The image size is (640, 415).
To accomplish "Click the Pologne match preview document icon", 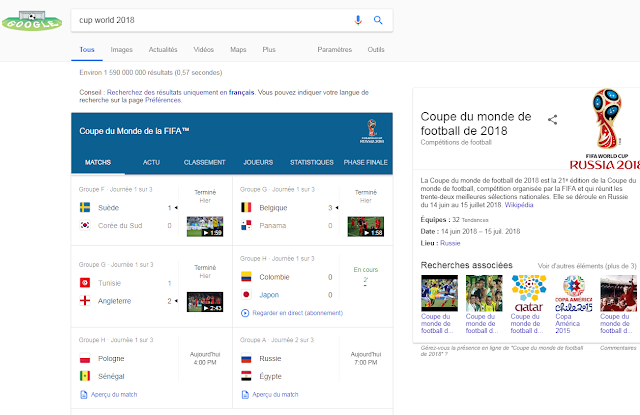I will click(84, 395).
